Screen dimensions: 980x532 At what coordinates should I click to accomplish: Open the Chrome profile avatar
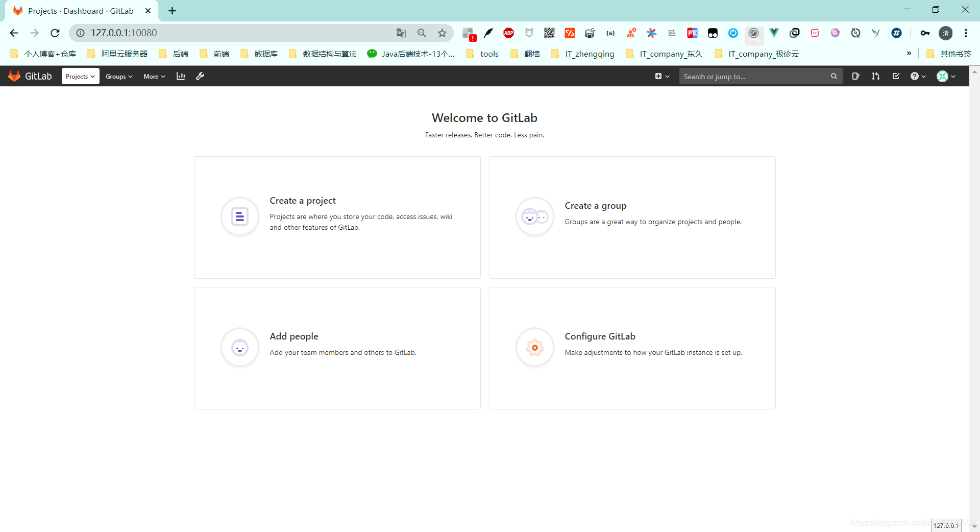946,33
